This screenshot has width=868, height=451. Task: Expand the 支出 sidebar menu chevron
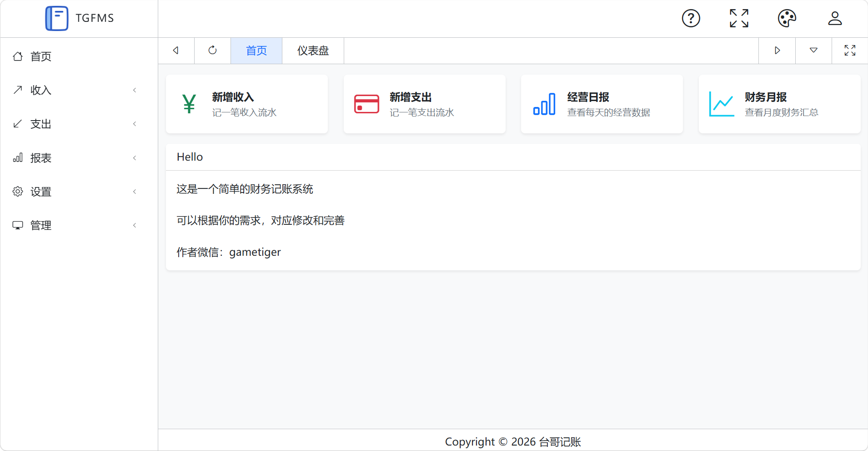coord(135,124)
